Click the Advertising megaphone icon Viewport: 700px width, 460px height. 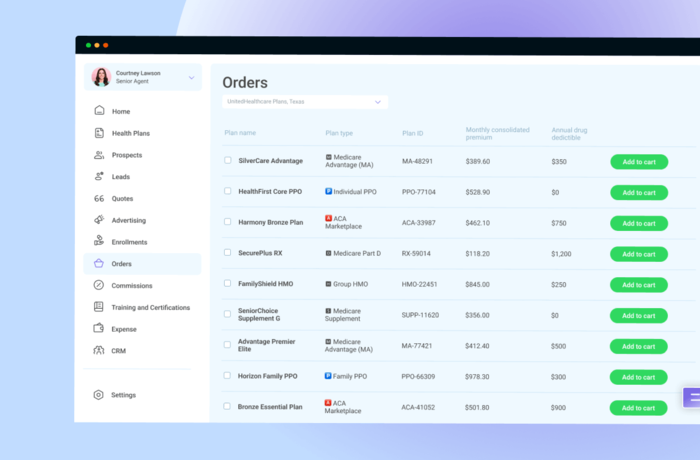(x=99, y=220)
